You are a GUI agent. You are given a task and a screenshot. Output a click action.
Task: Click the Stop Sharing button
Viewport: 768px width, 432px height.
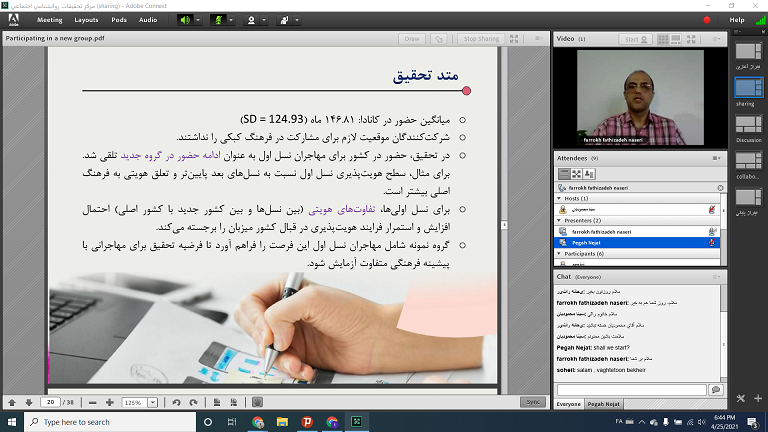[481, 39]
